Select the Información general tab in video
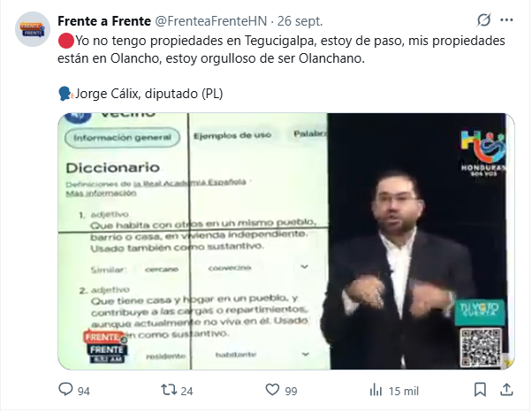 pyautogui.click(x=122, y=137)
